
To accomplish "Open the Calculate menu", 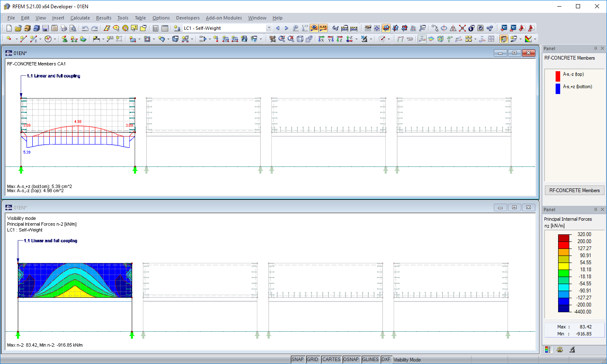I will (80, 18).
